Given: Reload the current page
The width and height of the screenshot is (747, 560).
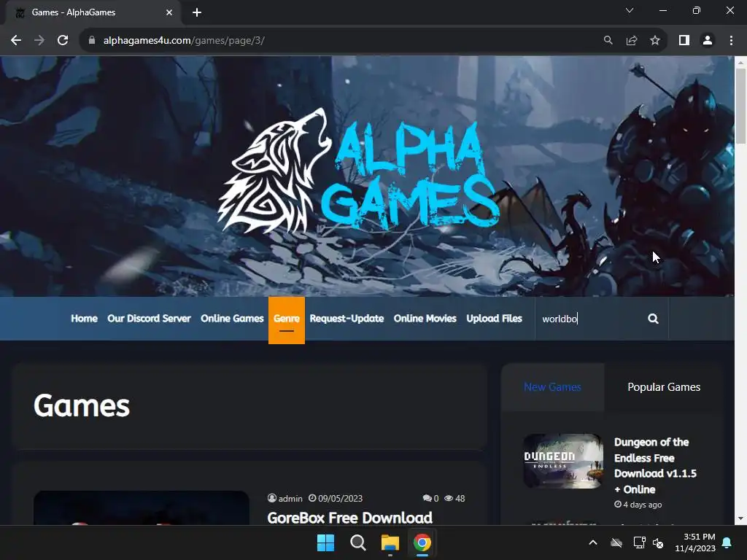Looking at the screenshot, I should coord(63,41).
